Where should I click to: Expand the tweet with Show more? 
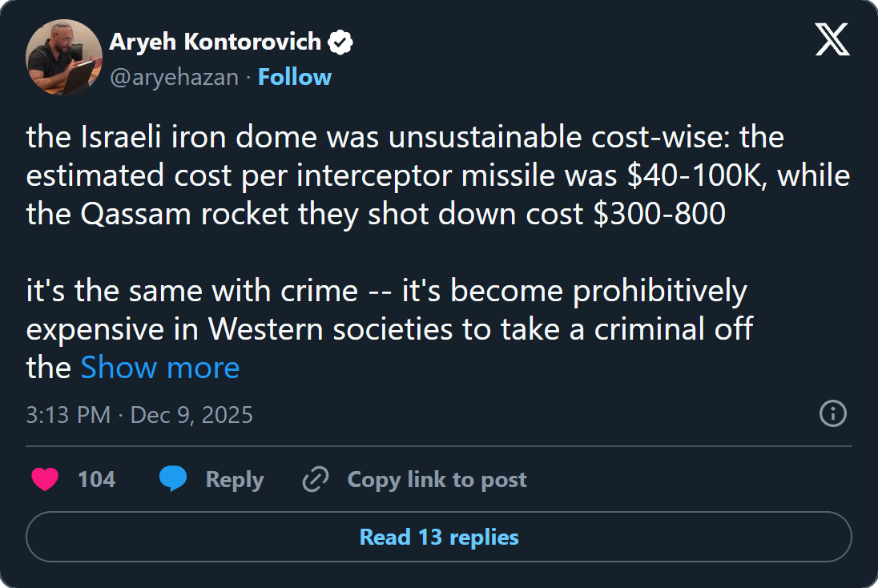click(160, 368)
